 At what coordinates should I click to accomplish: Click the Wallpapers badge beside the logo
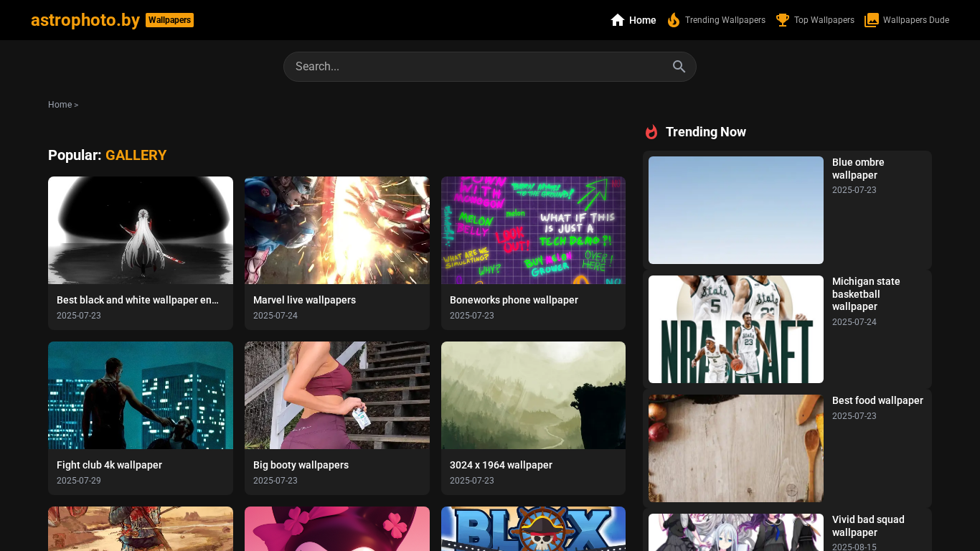point(169,20)
